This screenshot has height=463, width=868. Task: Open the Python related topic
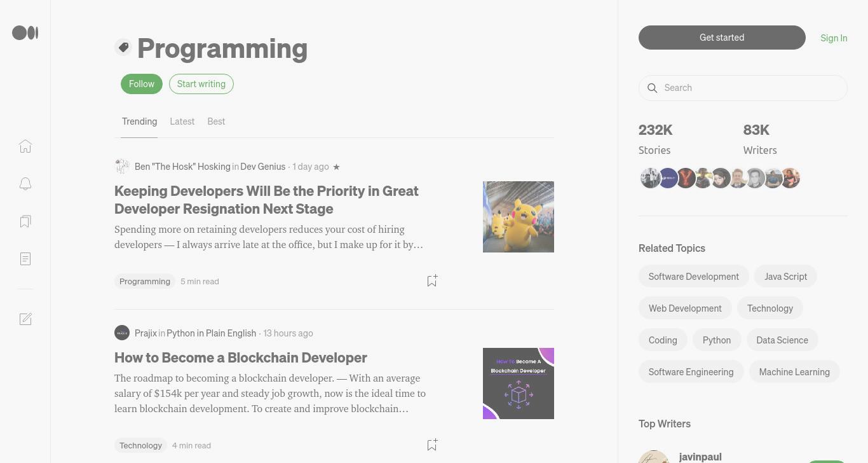pos(717,340)
